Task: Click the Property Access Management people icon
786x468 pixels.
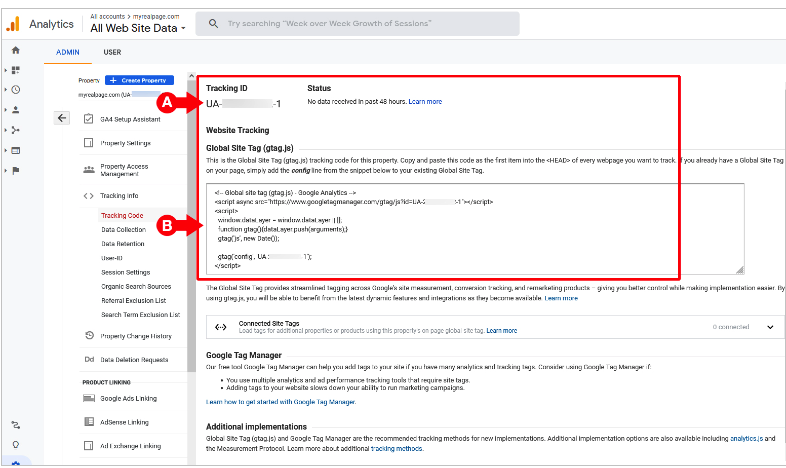Action: pyautogui.click(x=89, y=169)
